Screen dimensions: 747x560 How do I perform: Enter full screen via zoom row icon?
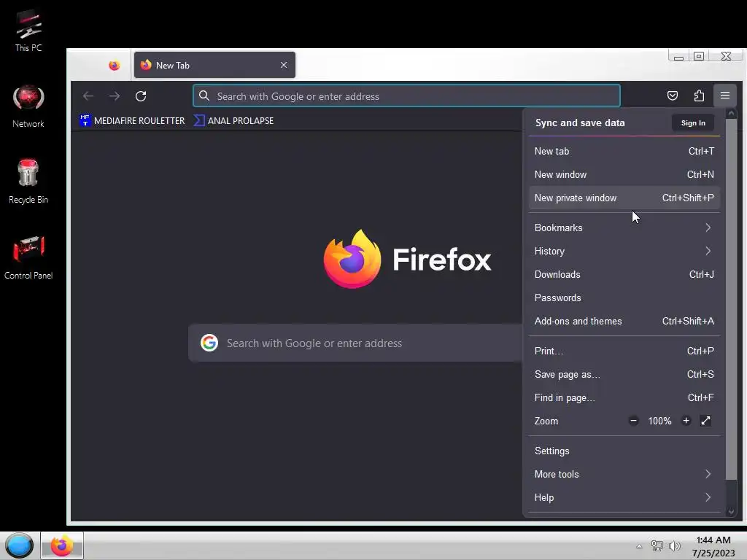tap(705, 421)
